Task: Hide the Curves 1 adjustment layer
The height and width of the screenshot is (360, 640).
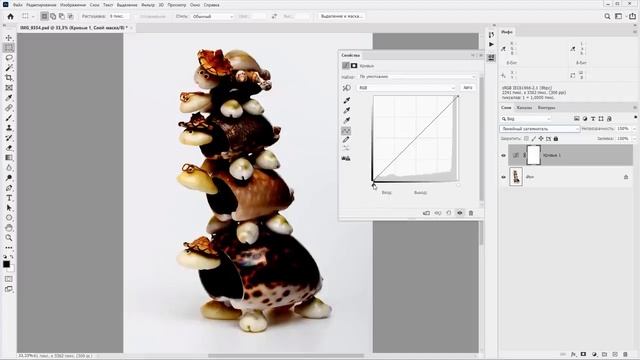Action: tap(503, 156)
